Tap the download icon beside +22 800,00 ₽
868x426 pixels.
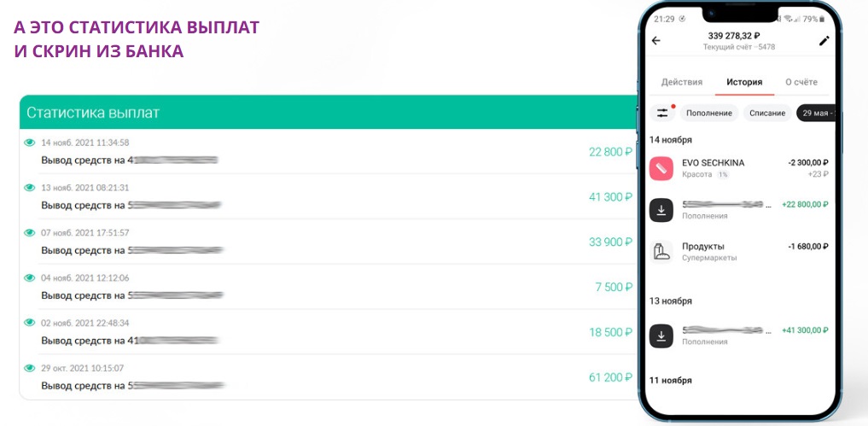tap(661, 210)
